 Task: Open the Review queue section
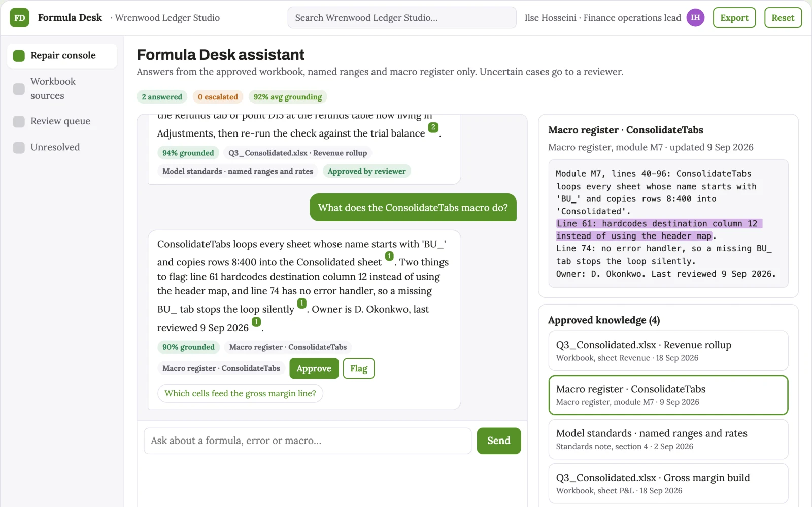click(x=62, y=121)
